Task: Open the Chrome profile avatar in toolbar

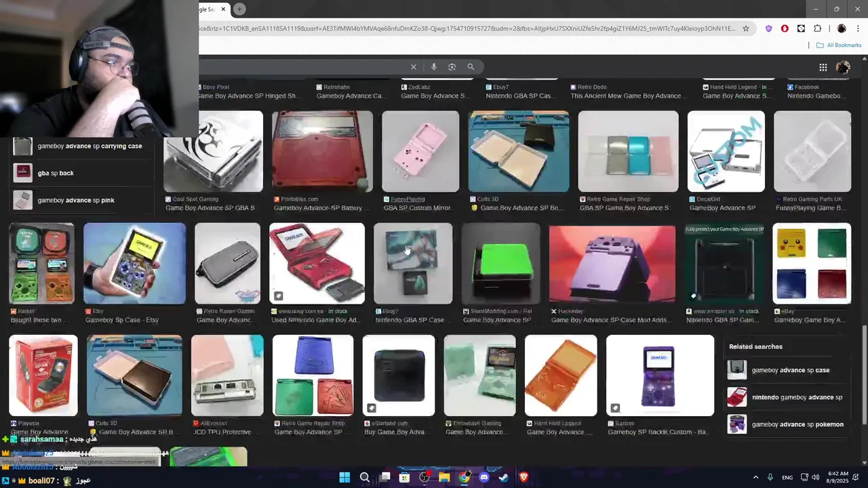Action: 842,28
